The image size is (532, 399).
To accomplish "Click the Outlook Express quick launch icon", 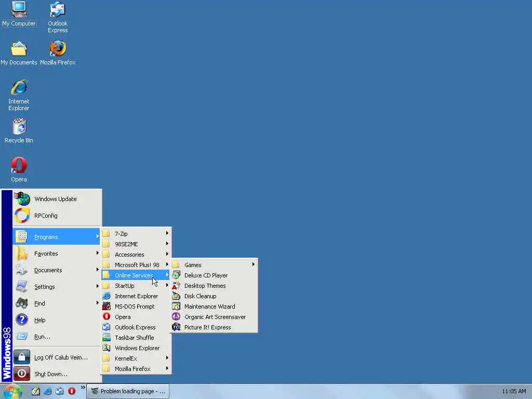I will (x=59, y=391).
